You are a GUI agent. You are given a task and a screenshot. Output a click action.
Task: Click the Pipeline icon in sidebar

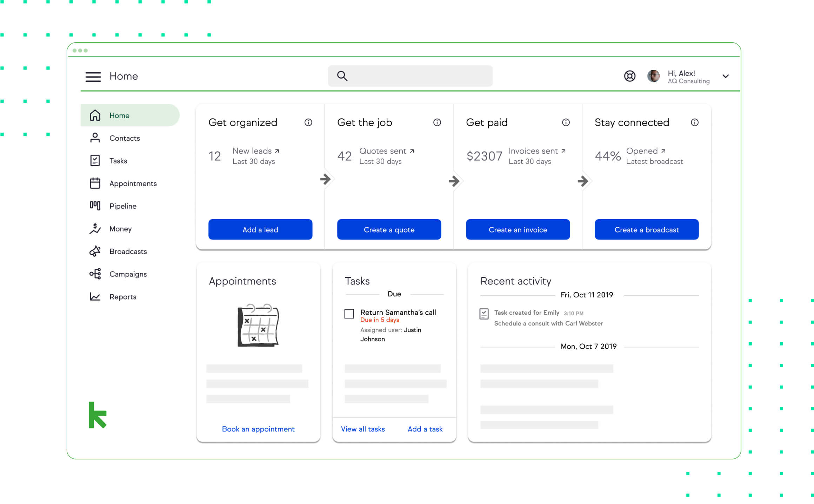[x=95, y=206]
